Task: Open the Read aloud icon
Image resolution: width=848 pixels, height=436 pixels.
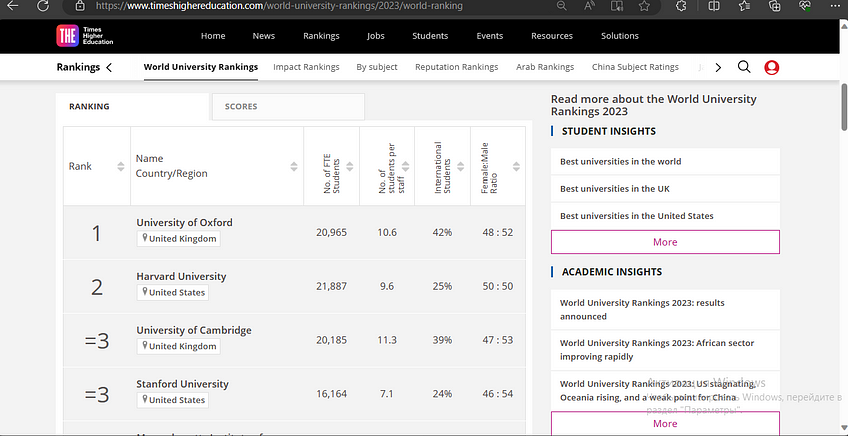Action: pos(590,5)
